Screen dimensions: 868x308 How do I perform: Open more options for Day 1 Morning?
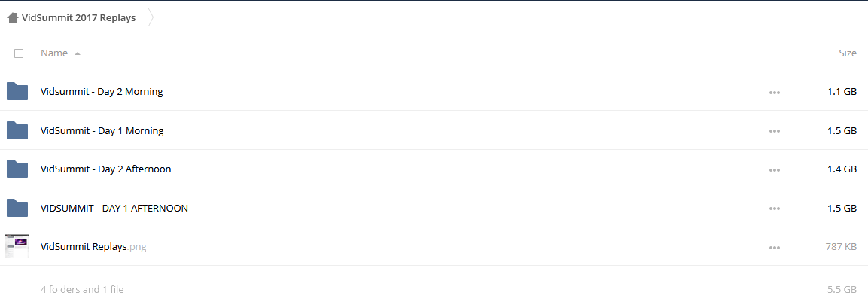[775, 131]
